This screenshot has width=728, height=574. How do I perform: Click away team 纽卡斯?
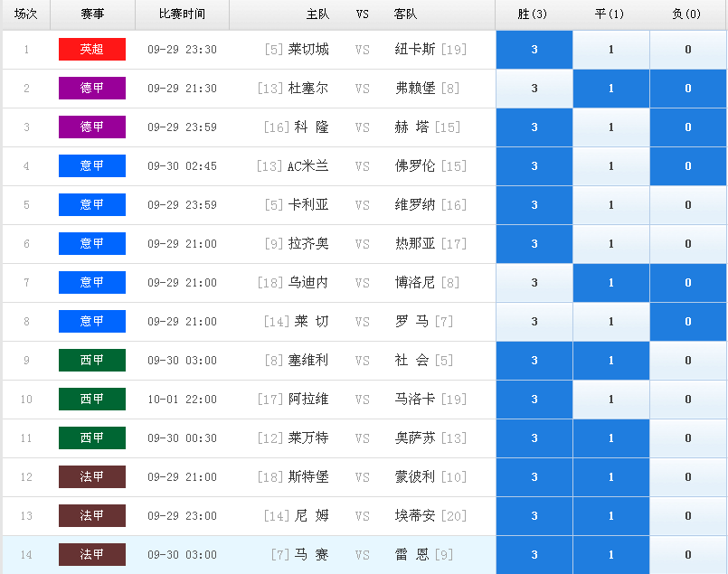(x=415, y=49)
